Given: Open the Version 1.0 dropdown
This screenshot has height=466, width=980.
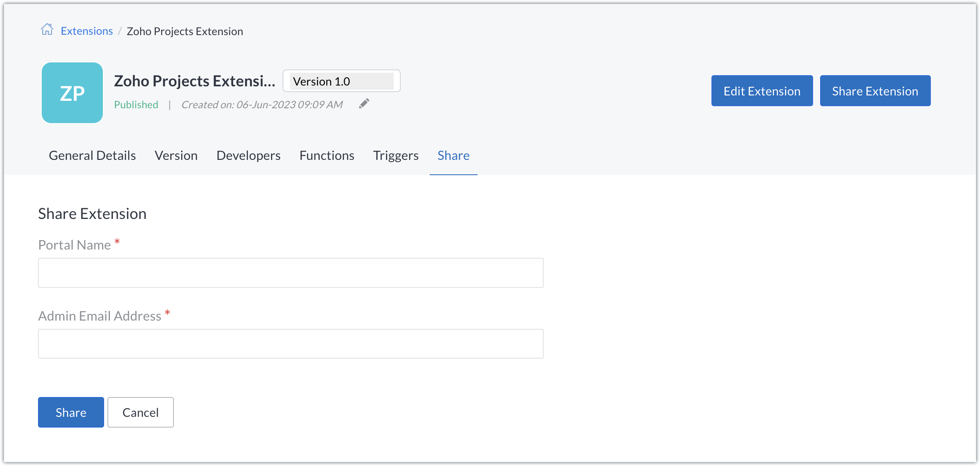Looking at the screenshot, I should pyautogui.click(x=342, y=81).
